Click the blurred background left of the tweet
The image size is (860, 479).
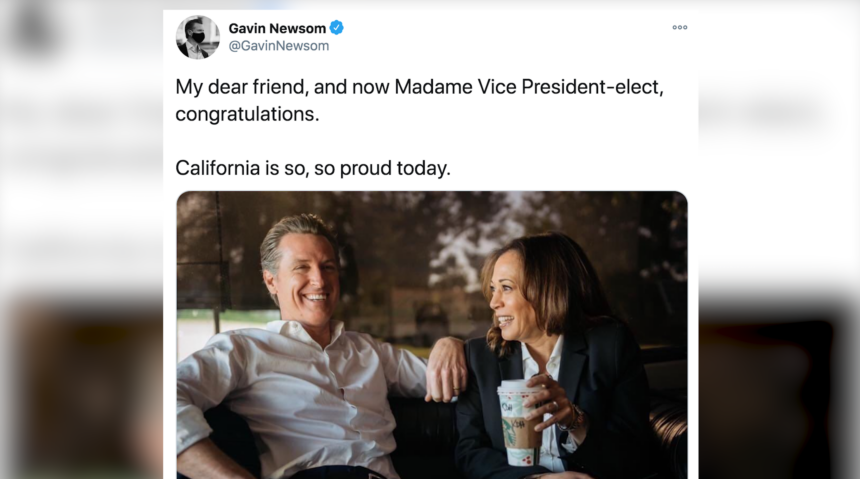point(80,240)
